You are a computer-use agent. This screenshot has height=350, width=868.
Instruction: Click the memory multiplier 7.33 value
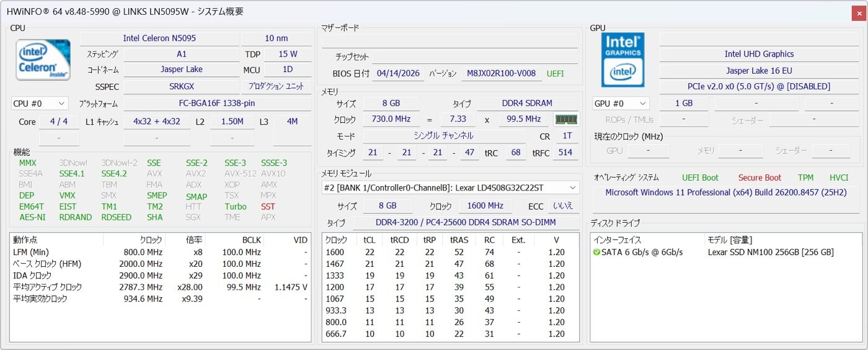458,119
